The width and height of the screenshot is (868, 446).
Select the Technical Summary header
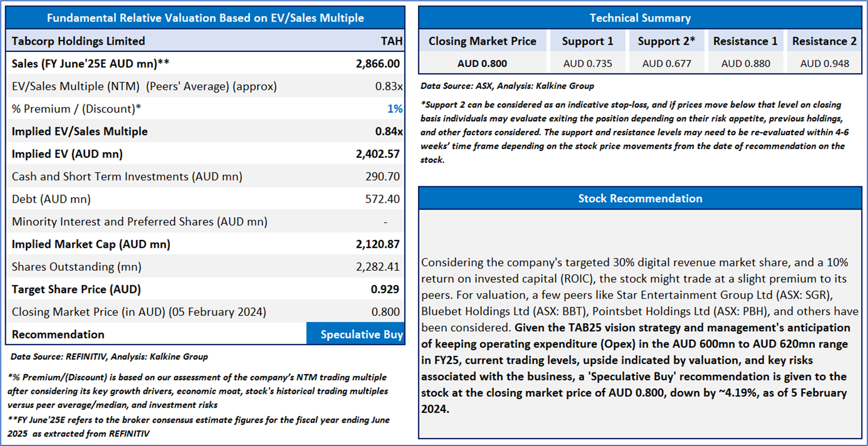(x=640, y=18)
